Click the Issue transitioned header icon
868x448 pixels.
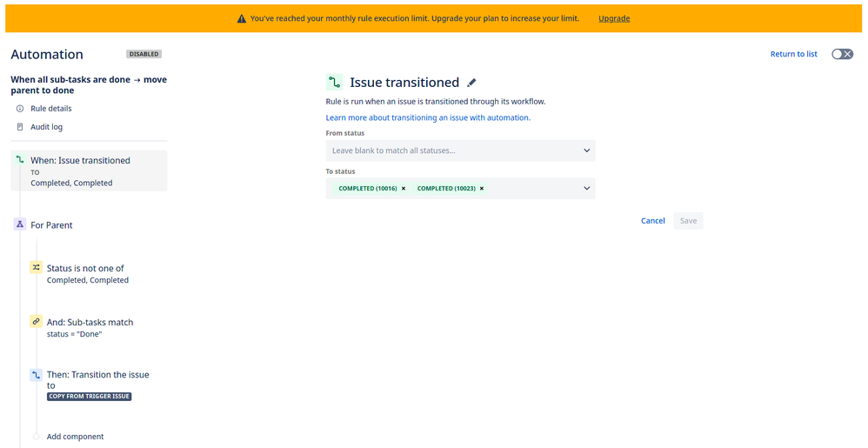pos(334,83)
